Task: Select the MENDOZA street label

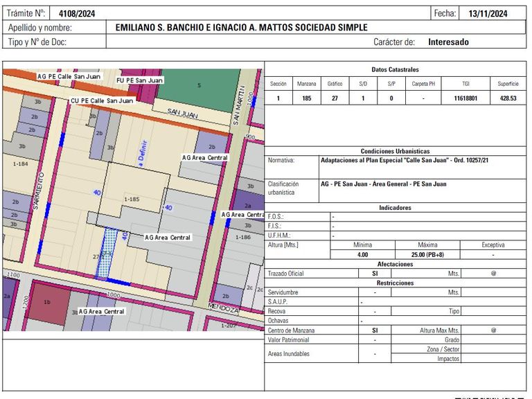Action: point(223,308)
